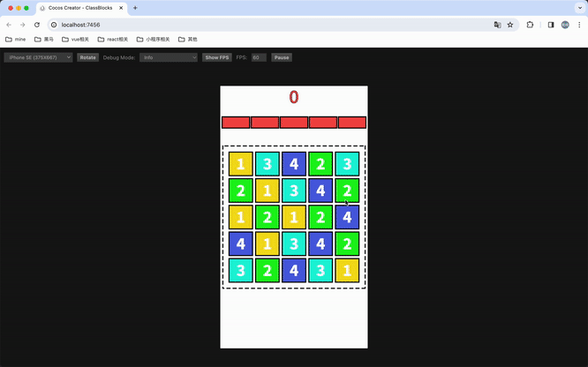Select the Cocos Creator - ClassBlocks tab
This screenshot has height=367, width=588.
(x=80, y=8)
